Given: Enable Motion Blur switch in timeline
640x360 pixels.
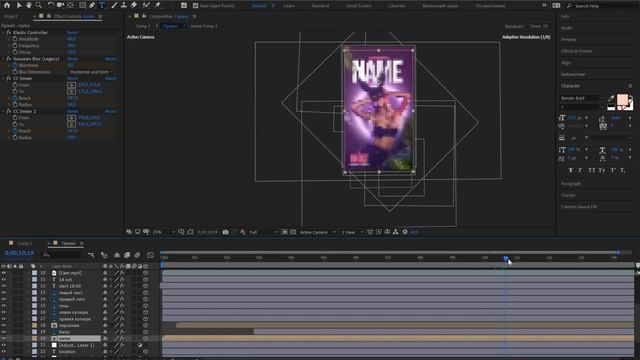Looking at the screenshot, I should click(137, 255).
